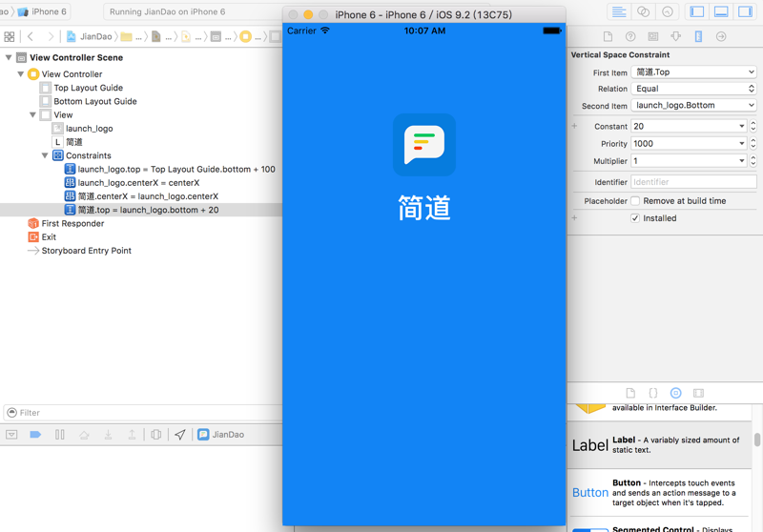Viewport: 763px width, 532px height.
Task: Toggle the utilities pane
Action: (x=745, y=11)
